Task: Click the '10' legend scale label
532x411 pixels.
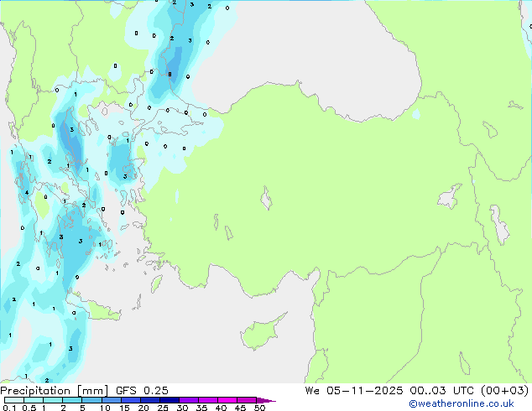Action: pos(105,408)
